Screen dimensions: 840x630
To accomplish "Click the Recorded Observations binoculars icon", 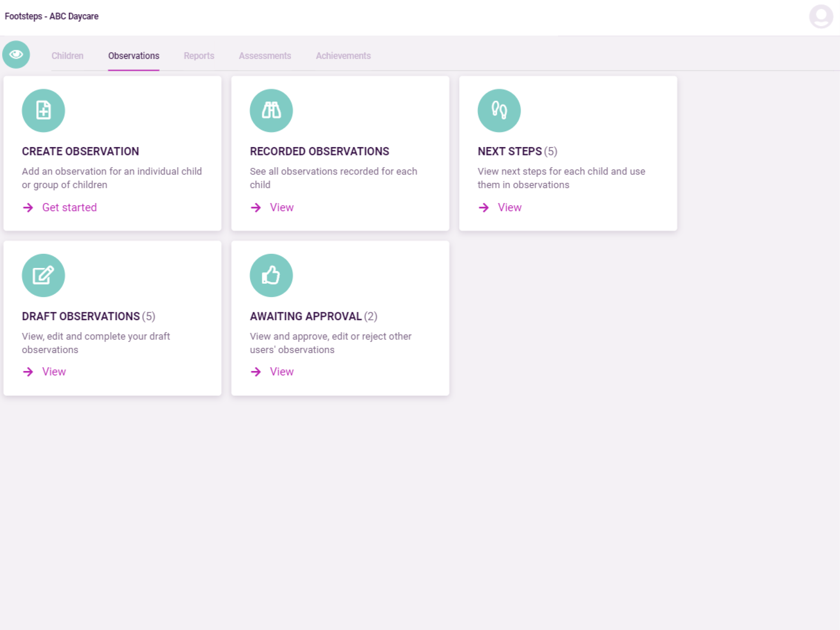I will click(x=271, y=110).
